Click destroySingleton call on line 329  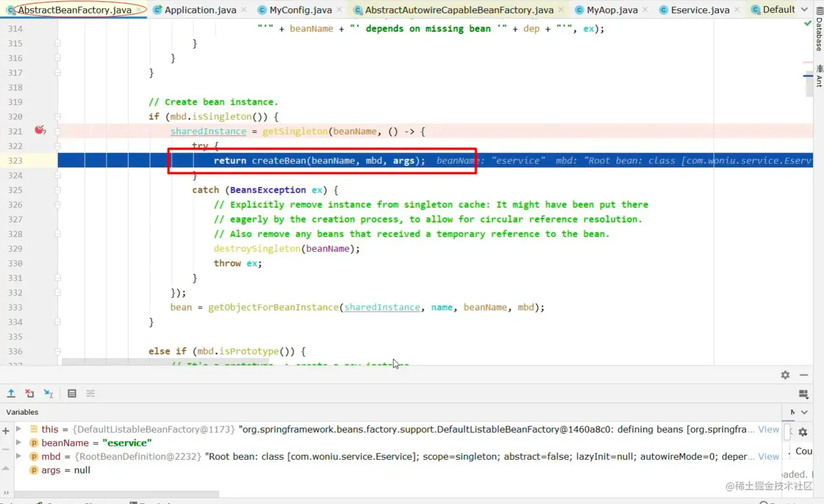tap(257, 249)
